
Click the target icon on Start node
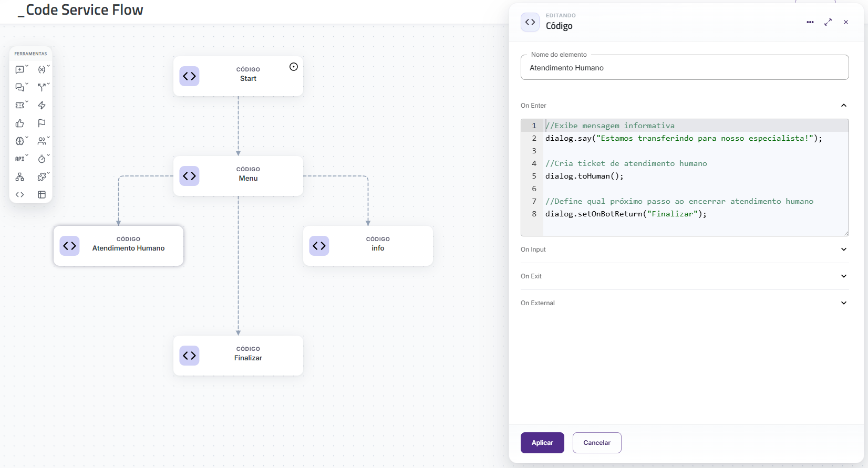click(x=294, y=67)
